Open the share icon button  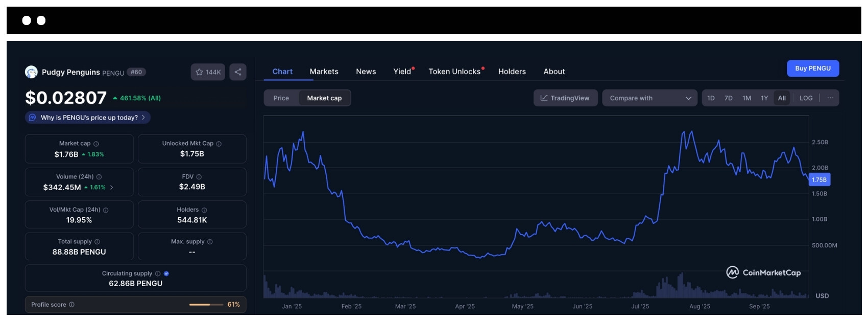tap(238, 72)
